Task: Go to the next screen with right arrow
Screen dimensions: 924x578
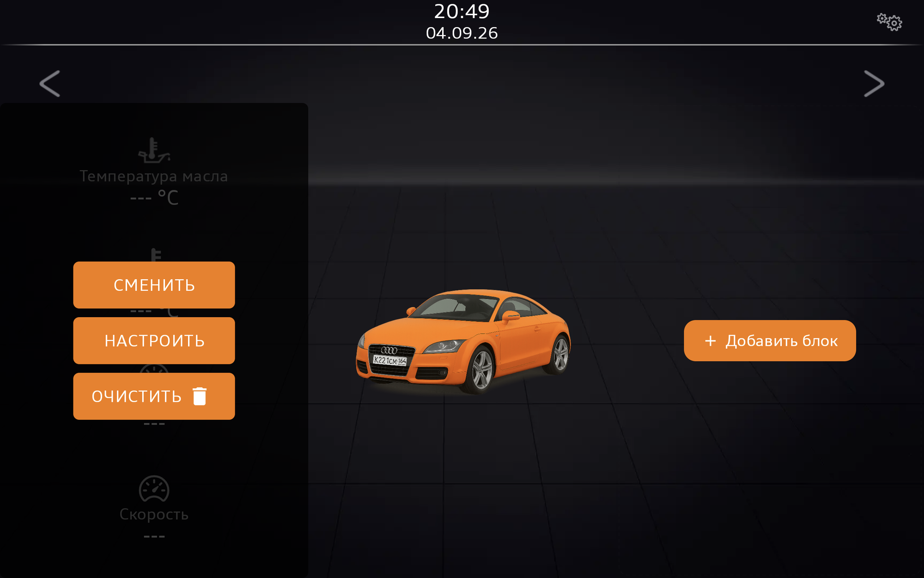Action: (874, 84)
